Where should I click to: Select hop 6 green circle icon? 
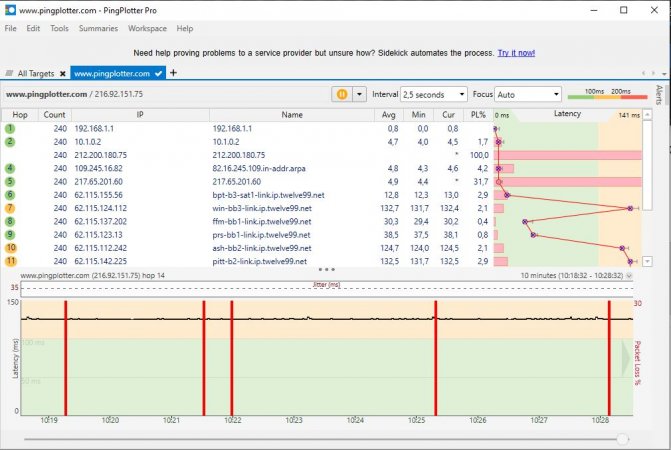point(10,195)
